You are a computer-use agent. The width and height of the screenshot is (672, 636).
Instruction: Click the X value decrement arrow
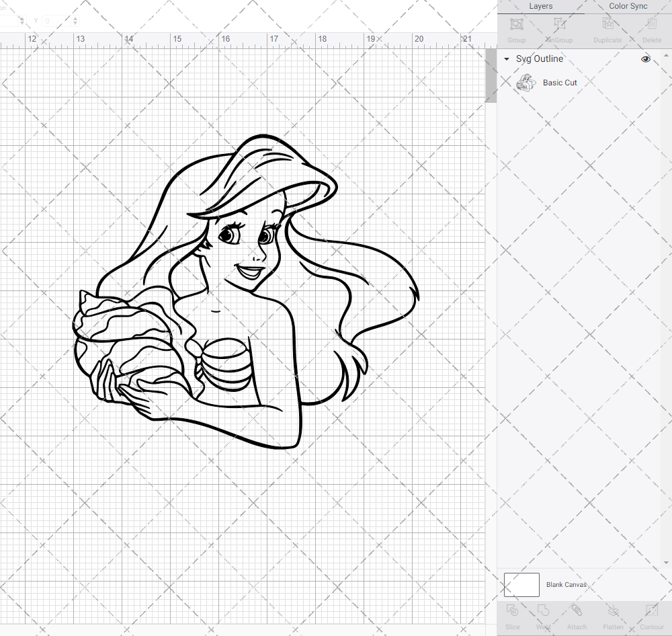tap(22, 23)
